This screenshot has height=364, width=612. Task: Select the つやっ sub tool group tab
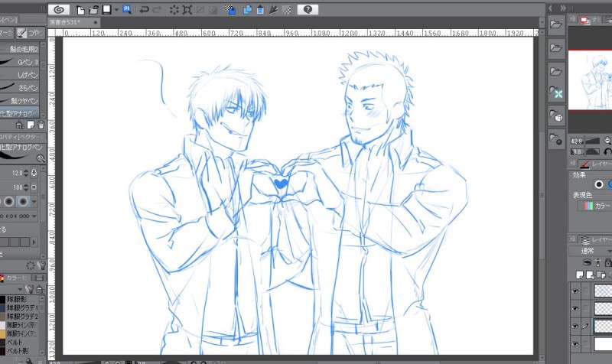coord(31,33)
